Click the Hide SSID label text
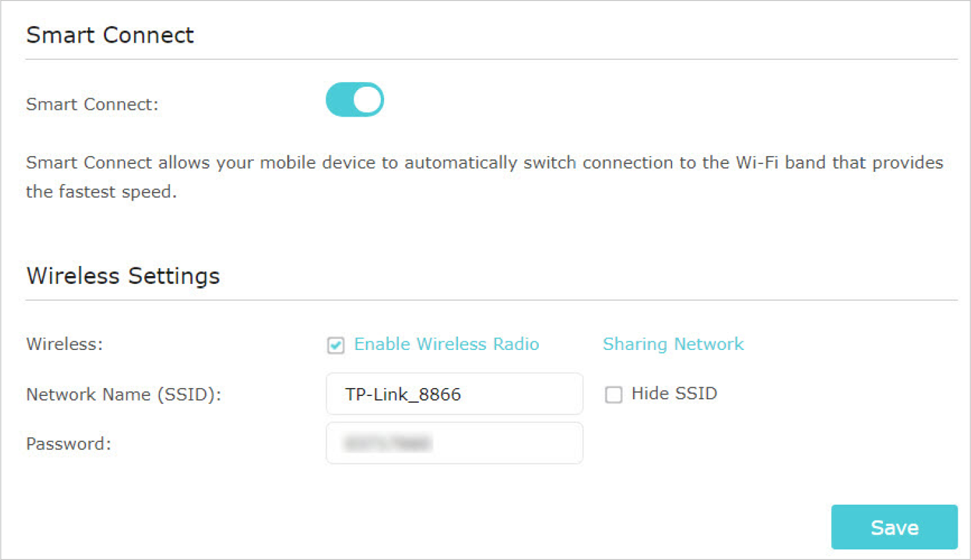Image resolution: width=971 pixels, height=560 pixels. (x=674, y=393)
